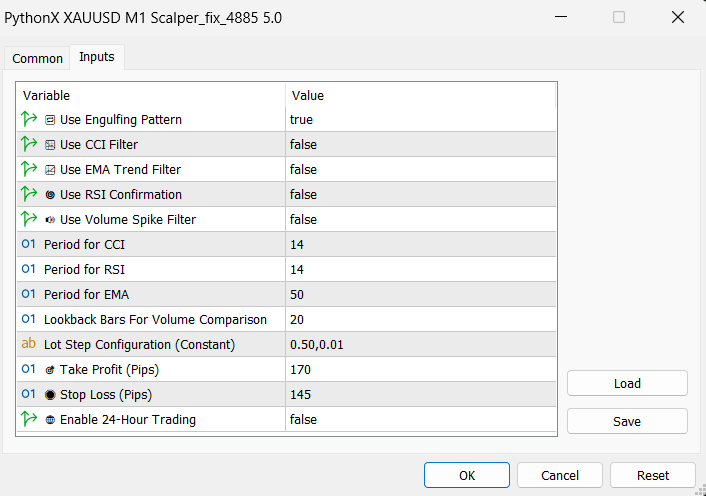Click the globe icon on Enable 24-Hour Trading
Screen dimensions: 706x496
50,420
